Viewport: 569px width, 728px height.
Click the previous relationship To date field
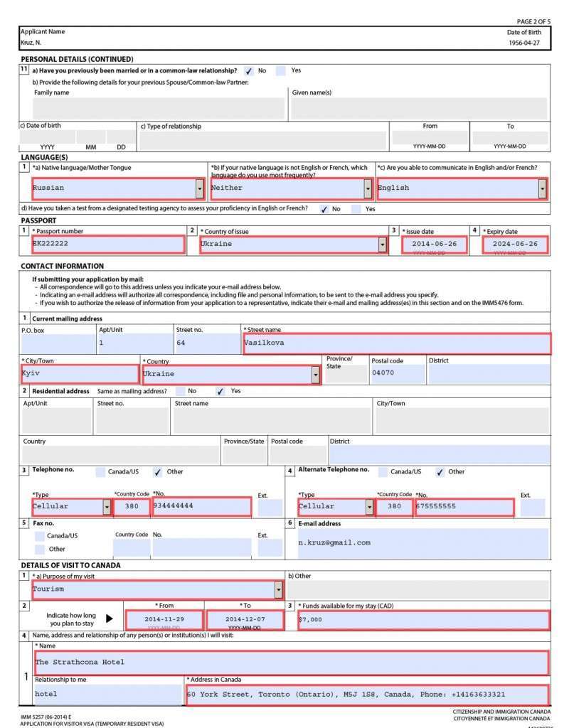tap(510, 137)
